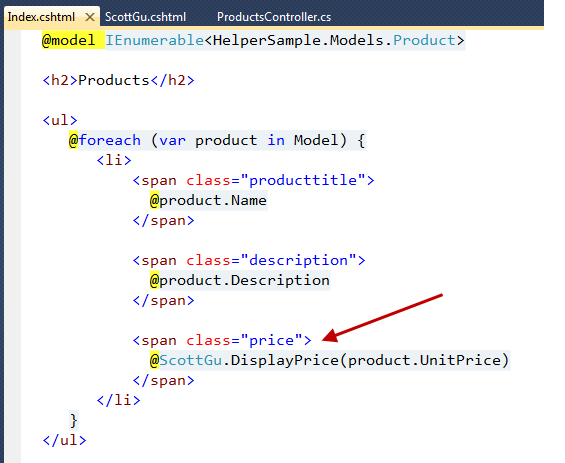Place cursor on IEnumerable type name
The width and height of the screenshot is (565, 463).
point(155,40)
